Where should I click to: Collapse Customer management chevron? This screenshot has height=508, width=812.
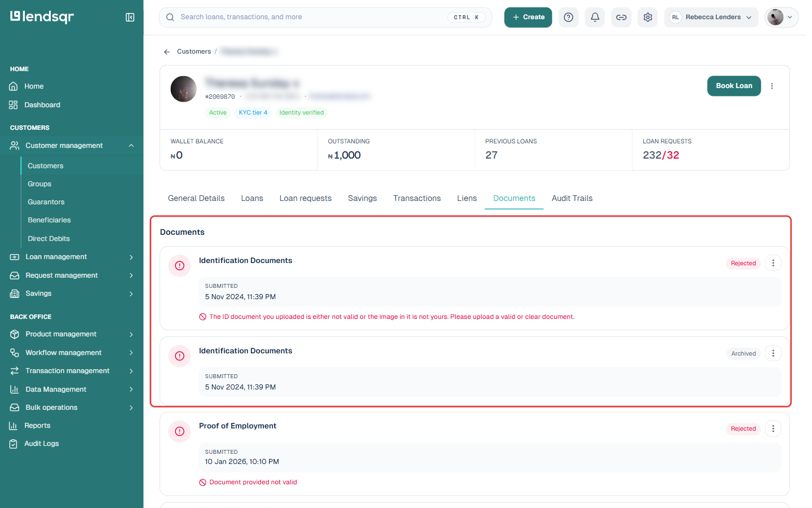tap(131, 146)
